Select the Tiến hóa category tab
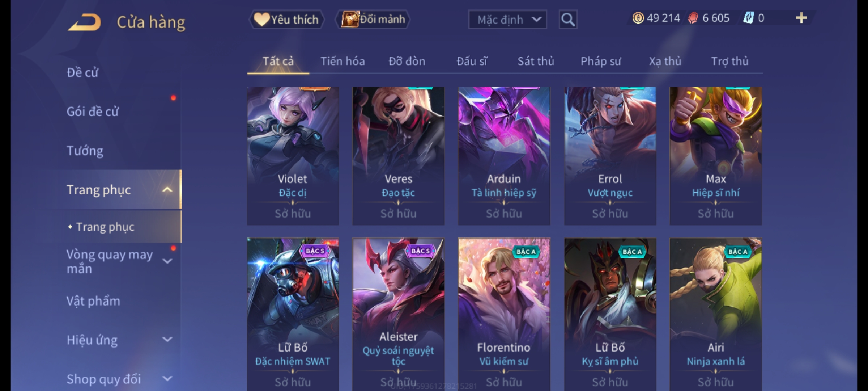This screenshot has height=391, width=868. point(342,61)
